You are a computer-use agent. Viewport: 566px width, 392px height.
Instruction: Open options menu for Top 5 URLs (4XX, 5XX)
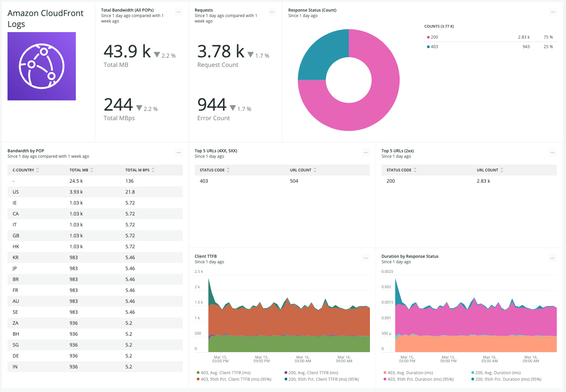pos(366,153)
